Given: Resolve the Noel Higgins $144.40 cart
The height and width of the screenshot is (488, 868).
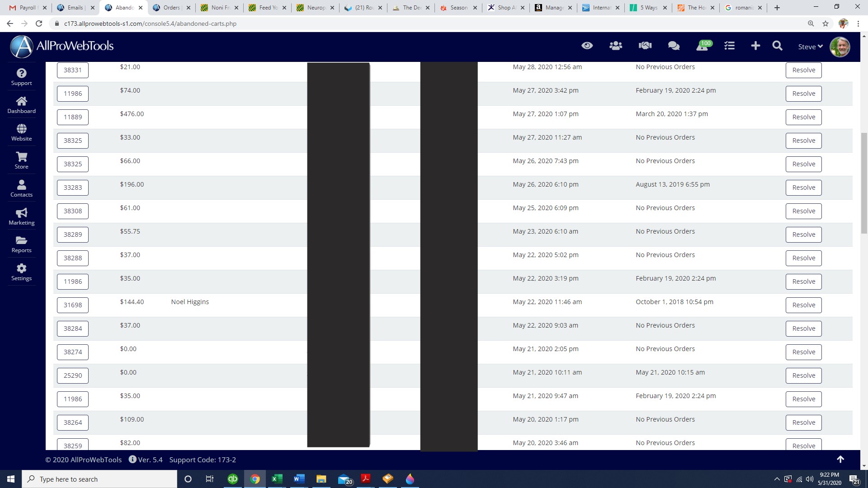Looking at the screenshot, I should point(803,305).
